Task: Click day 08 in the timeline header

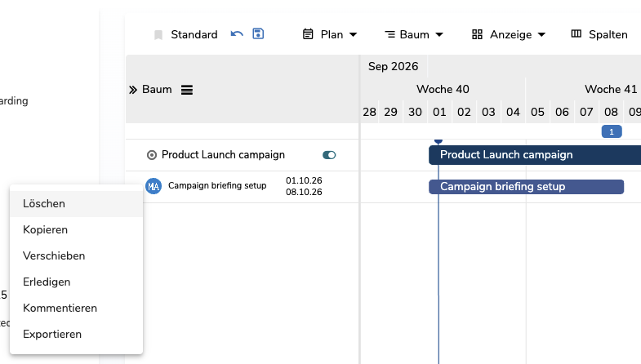Action: (x=611, y=113)
